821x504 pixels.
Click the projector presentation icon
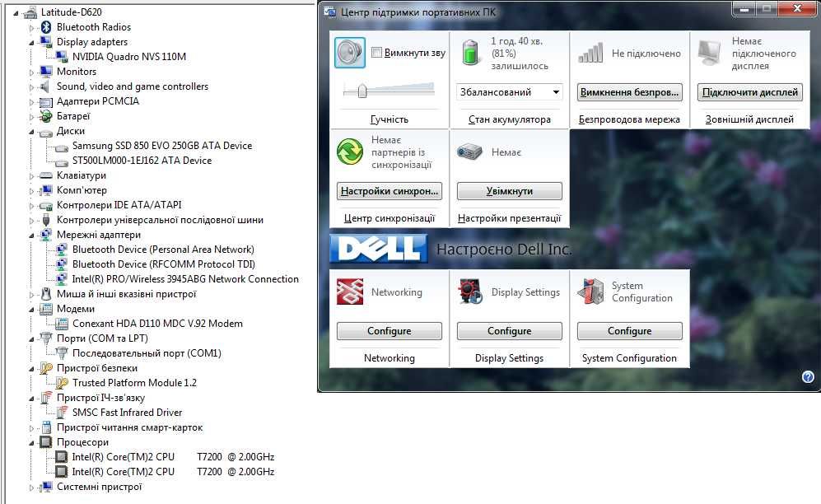469,152
